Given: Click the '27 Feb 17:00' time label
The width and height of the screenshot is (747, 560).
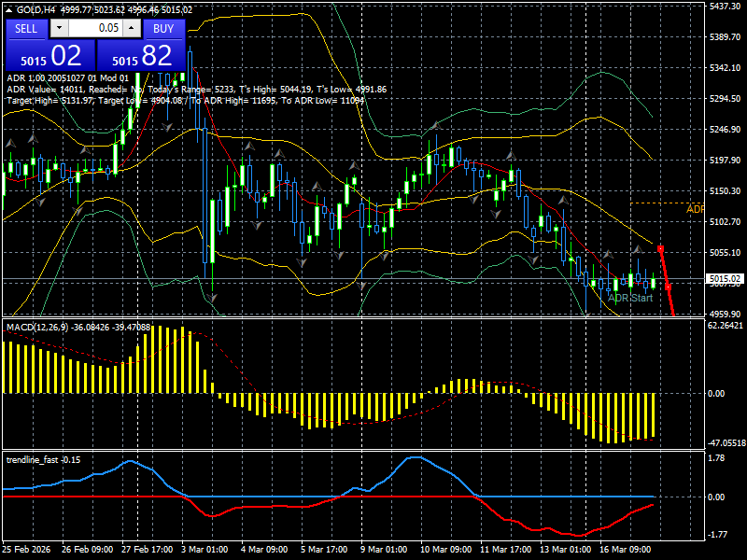Looking at the screenshot, I should coord(148,550).
